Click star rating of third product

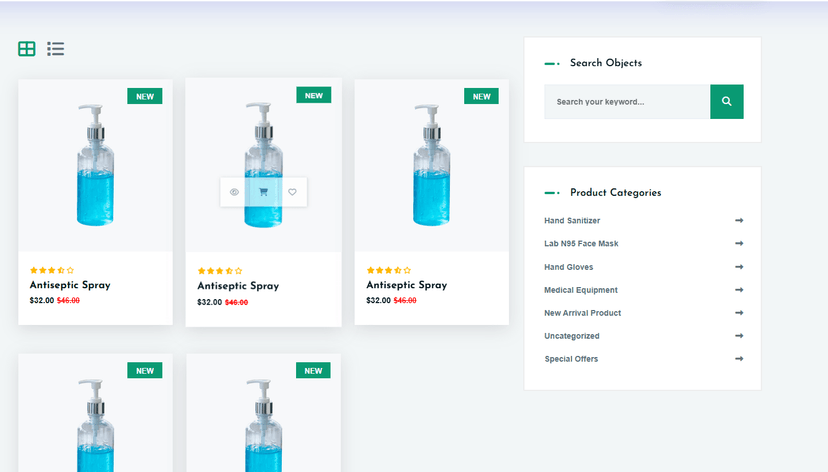pos(389,270)
